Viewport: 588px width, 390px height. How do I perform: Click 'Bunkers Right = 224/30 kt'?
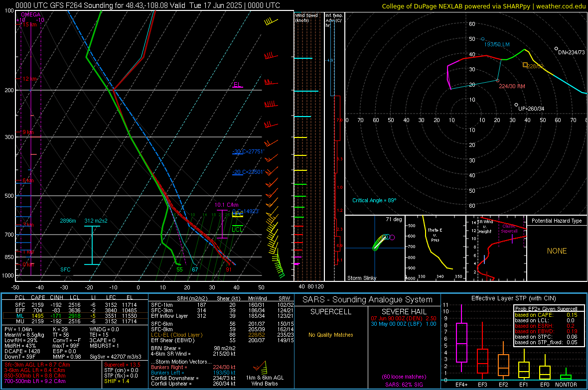tap(193, 367)
